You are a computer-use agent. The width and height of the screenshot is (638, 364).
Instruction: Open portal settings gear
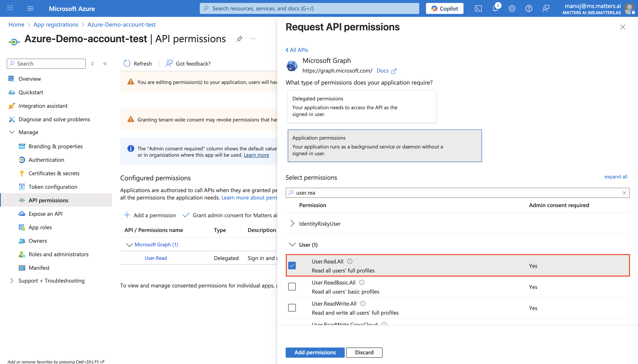click(512, 8)
